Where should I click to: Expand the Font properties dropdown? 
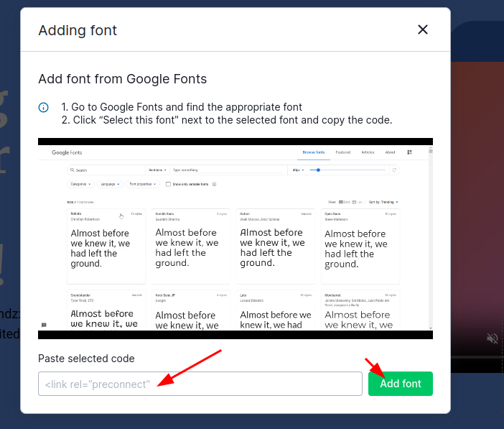(141, 185)
